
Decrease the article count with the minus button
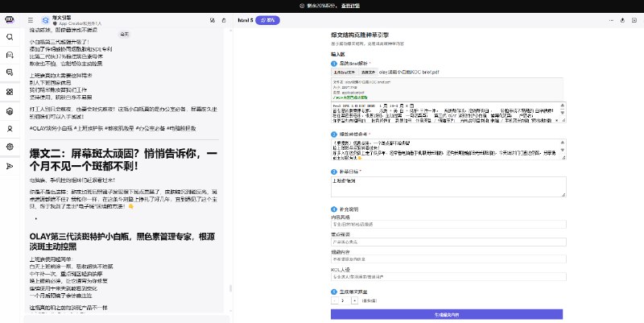pyautogui.click(x=334, y=300)
